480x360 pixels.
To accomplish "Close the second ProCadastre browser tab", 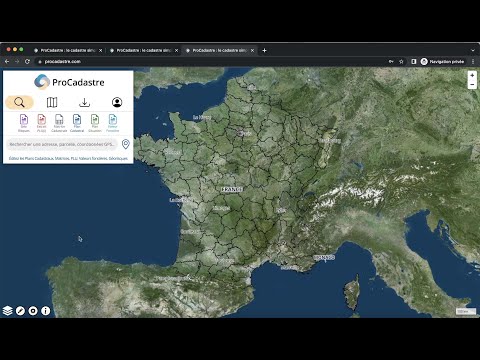I will click(176, 50).
